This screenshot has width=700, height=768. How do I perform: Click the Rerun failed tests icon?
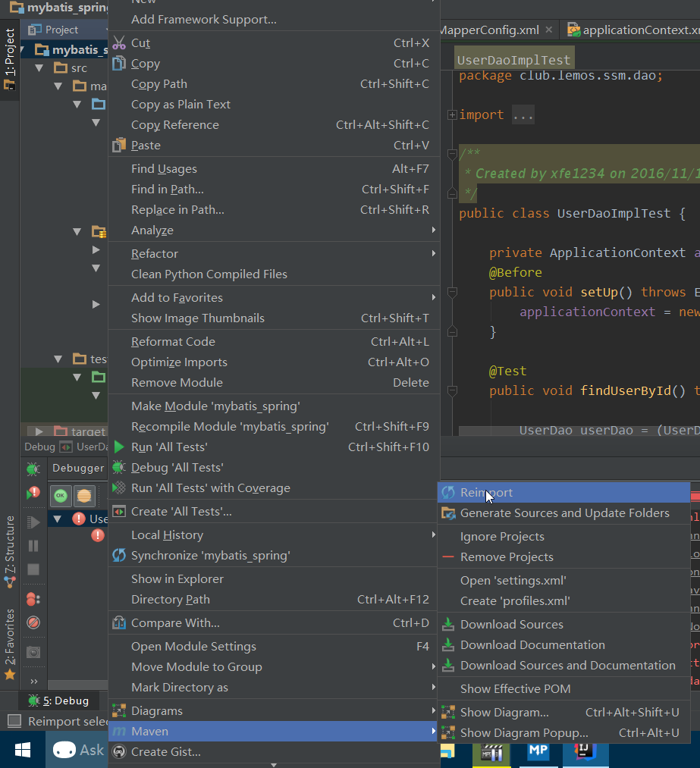coord(33,494)
